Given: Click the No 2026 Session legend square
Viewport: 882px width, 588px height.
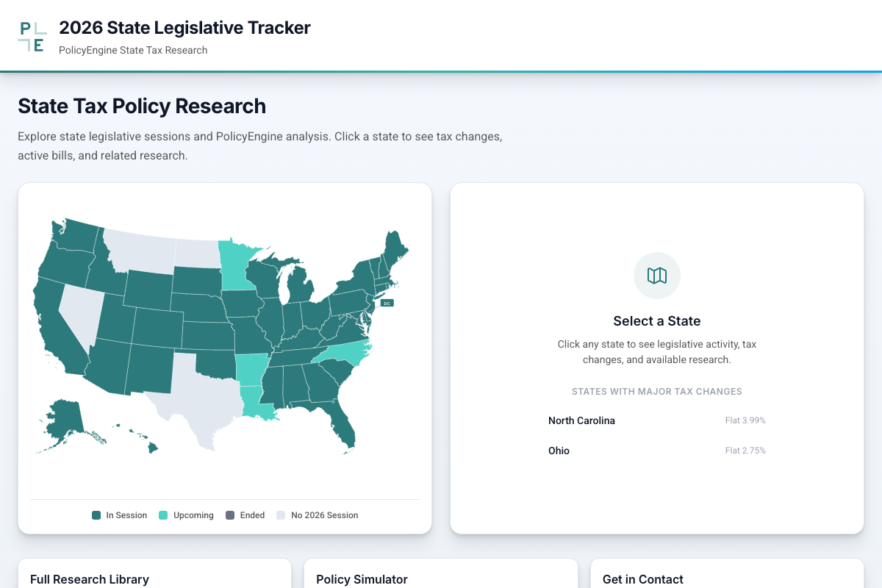Looking at the screenshot, I should coord(280,514).
